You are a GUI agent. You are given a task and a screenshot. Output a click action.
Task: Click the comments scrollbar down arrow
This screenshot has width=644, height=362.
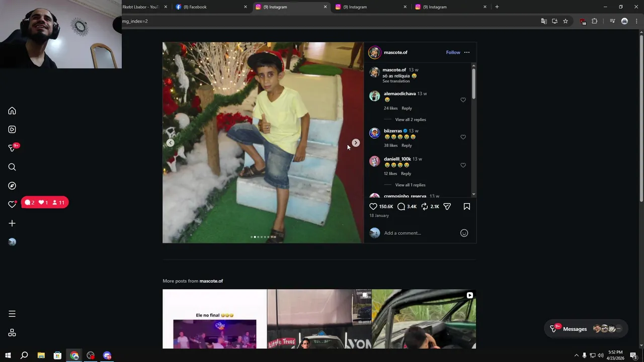click(x=473, y=194)
